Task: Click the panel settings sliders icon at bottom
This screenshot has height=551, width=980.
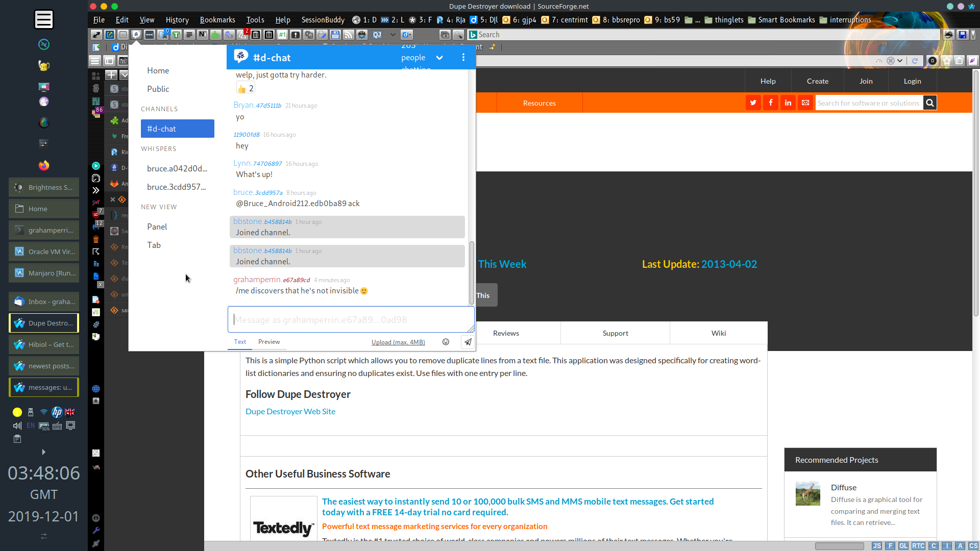Action: pyautogui.click(x=44, y=536)
